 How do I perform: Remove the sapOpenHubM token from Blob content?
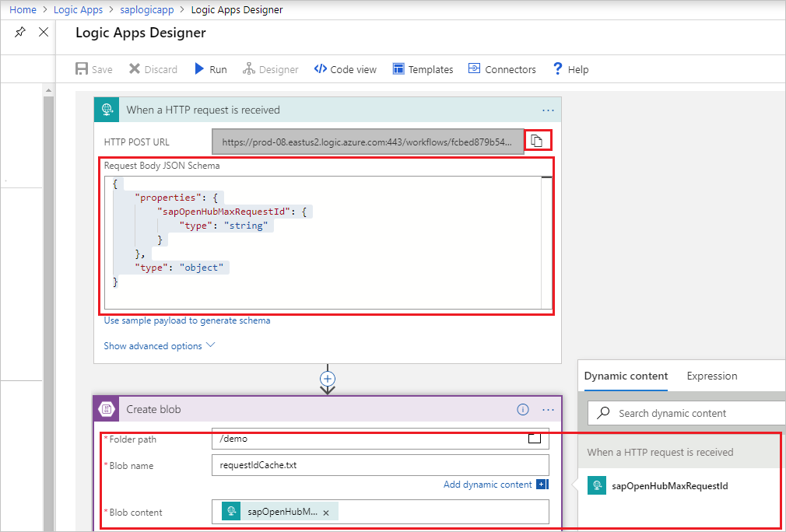pyautogui.click(x=325, y=512)
